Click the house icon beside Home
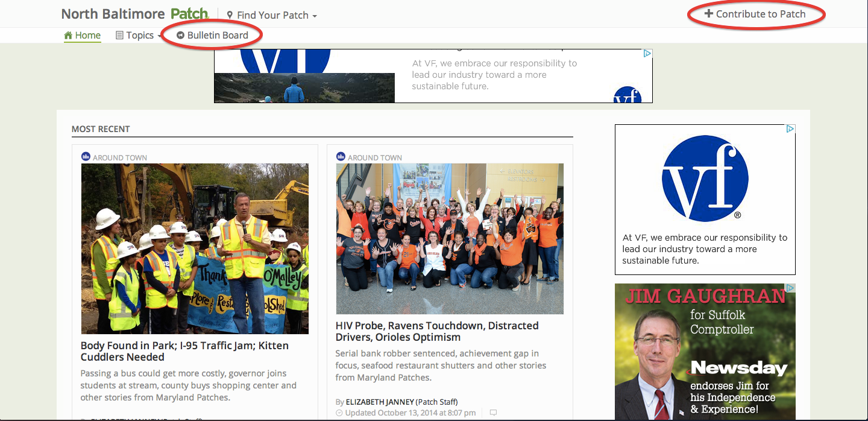This screenshot has width=868, height=421. (68, 36)
